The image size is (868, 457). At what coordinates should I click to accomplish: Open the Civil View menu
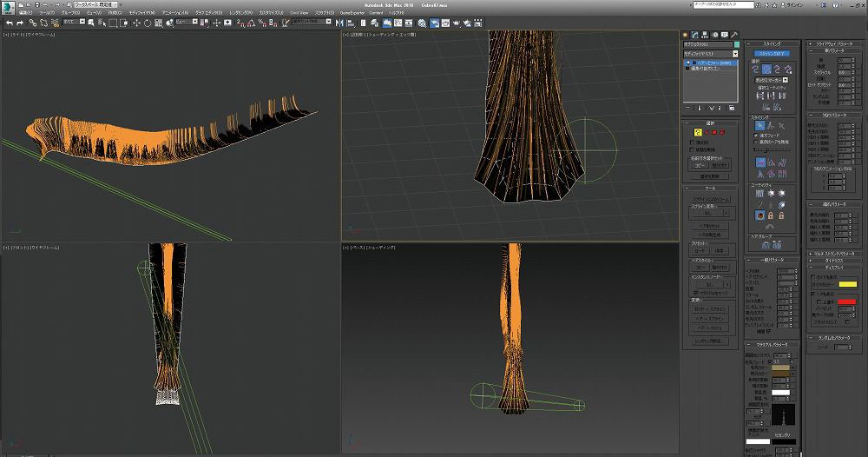[298, 13]
